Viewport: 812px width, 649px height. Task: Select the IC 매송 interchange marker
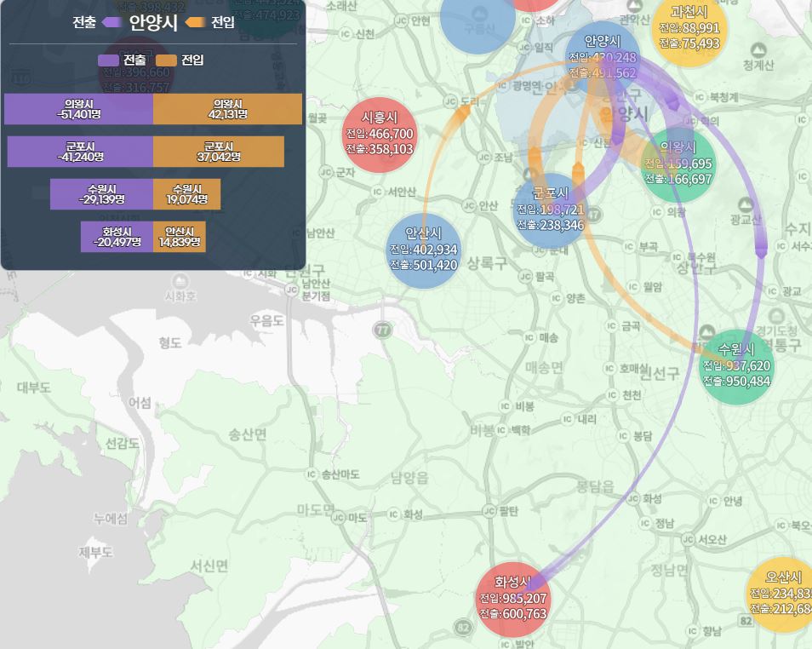(x=529, y=337)
